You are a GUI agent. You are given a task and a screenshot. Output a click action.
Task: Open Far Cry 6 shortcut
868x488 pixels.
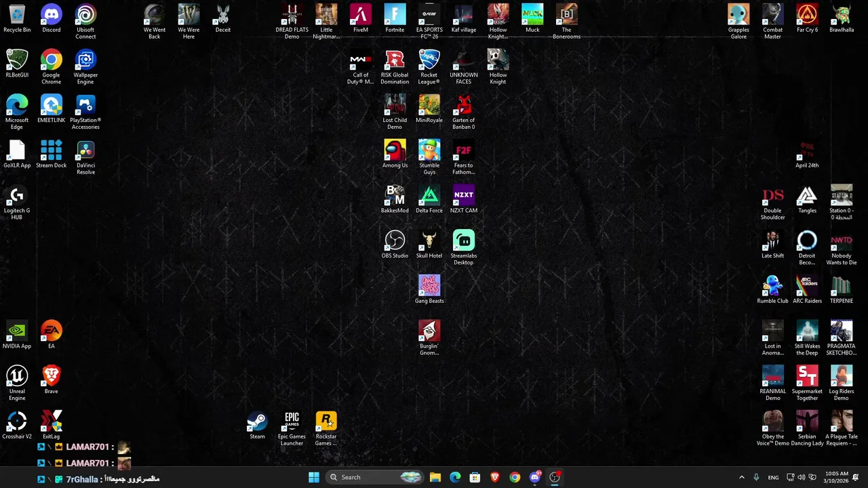(x=807, y=19)
